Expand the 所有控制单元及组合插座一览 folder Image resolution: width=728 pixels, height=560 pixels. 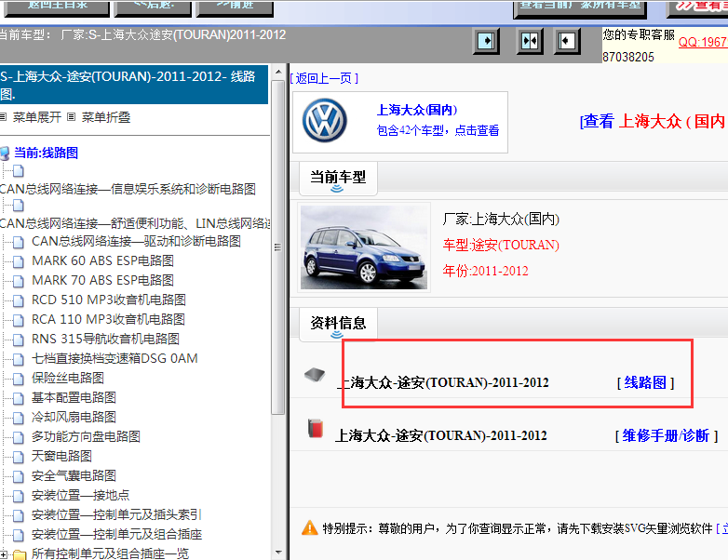point(4,554)
